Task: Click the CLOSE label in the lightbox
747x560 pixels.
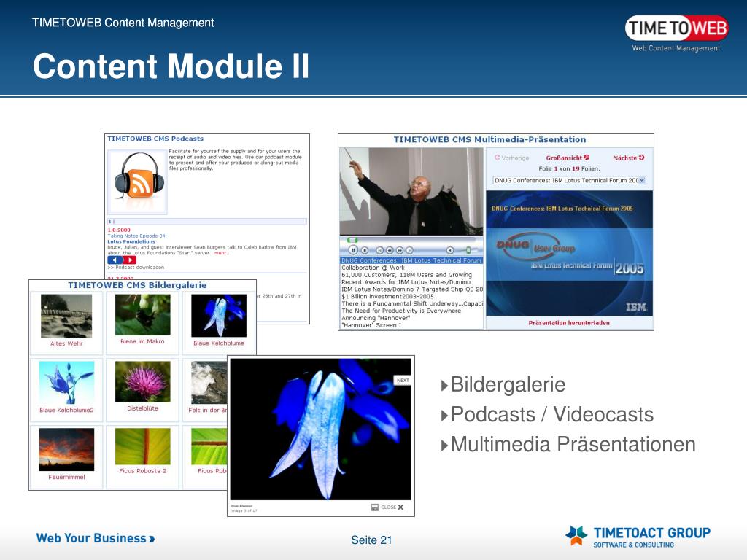Action: (388, 507)
